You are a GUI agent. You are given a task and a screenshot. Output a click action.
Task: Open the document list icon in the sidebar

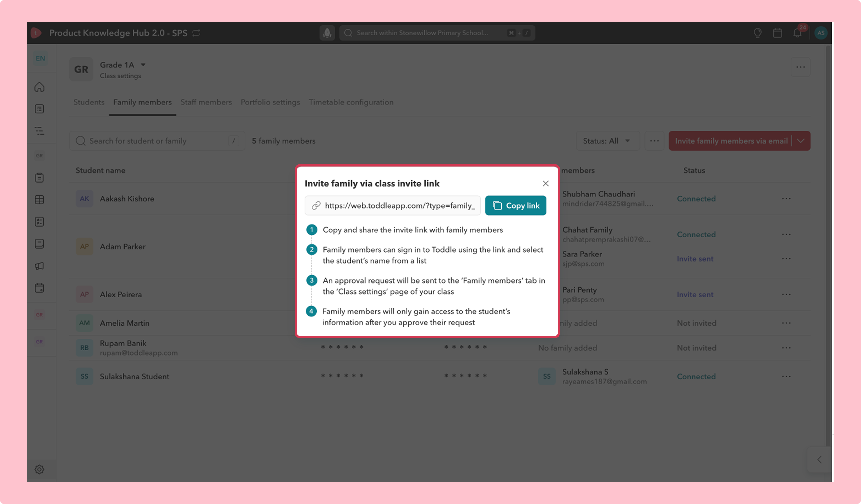[39, 109]
